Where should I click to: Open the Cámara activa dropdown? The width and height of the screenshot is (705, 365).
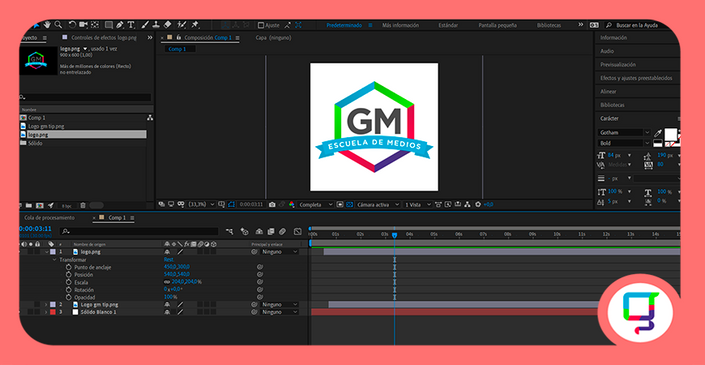tap(378, 205)
